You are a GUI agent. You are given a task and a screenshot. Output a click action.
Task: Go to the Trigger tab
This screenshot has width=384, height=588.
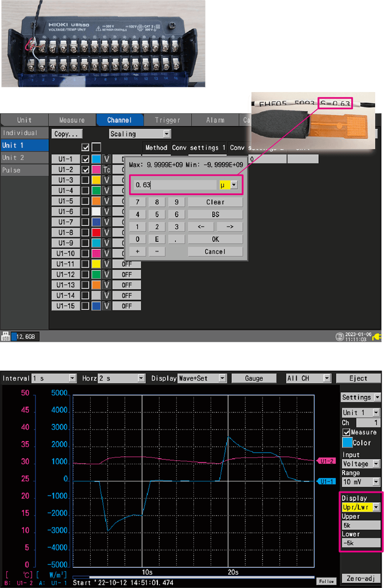click(x=168, y=120)
